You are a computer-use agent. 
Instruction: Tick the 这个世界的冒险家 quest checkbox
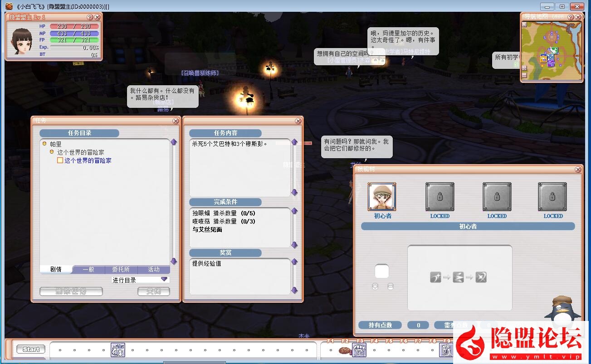[x=60, y=160]
